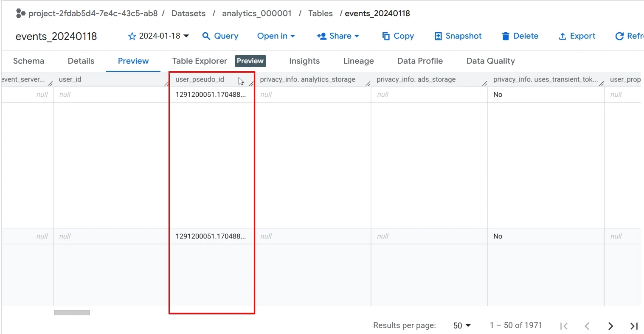Switch to the Schema tab
The width and height of the screenshot is (644, 334).
tap(28, 61)
